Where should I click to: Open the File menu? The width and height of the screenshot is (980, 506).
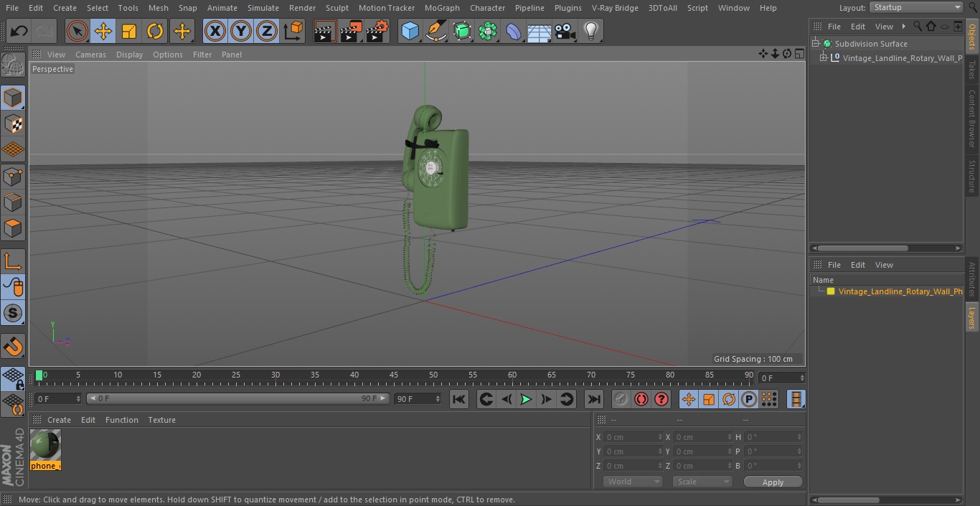12,8
